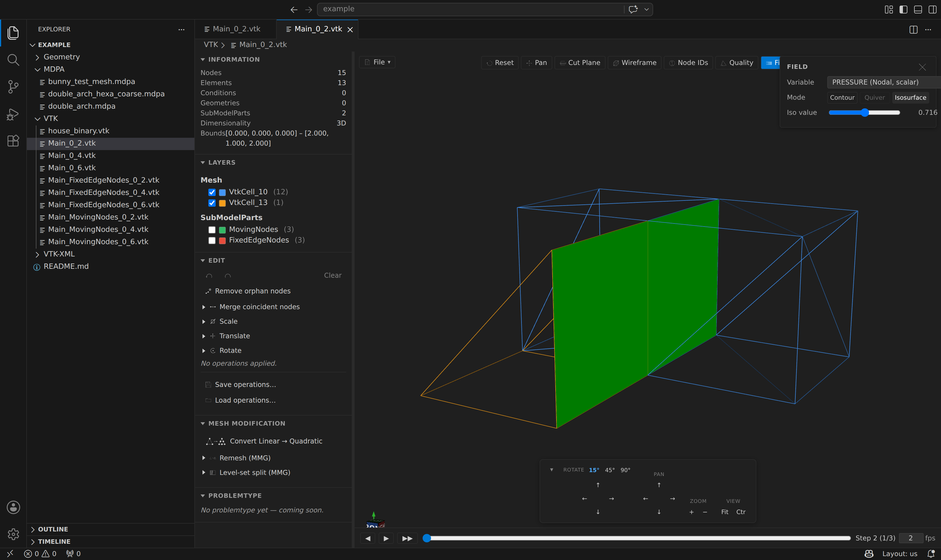Toggle the Quality display button
Viewport: 941px width, 560px height.
coord(737,63)
